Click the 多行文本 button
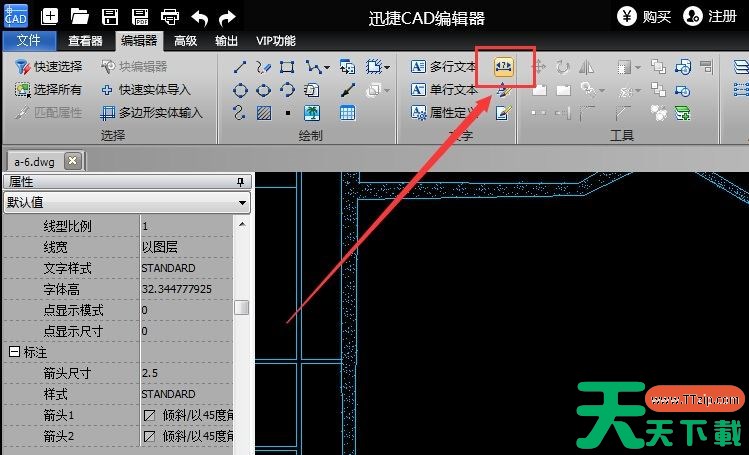 [x=445, y=67]
